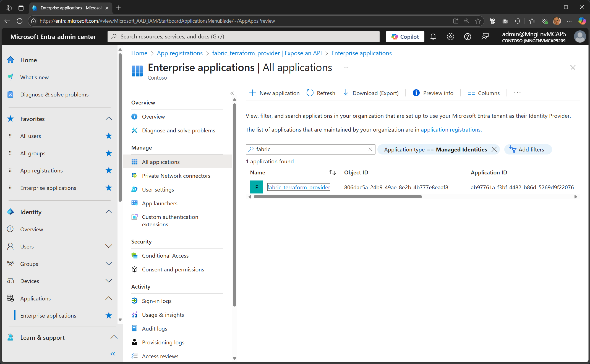The width and height of the screenshot is (590, 364).
Task: Open Sign-in logs under Activity
Action: pyautogui.click(x=156, y=301)
